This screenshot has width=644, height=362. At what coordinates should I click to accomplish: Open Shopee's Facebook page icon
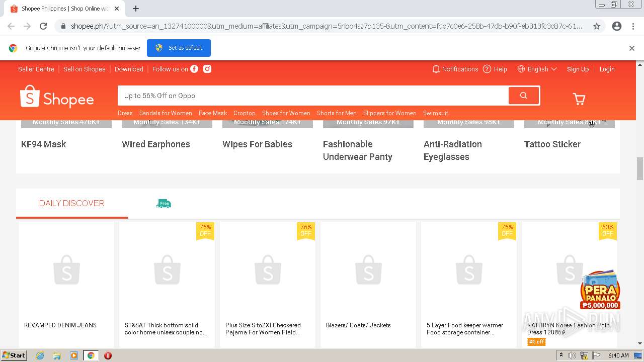tap(194, 69)
